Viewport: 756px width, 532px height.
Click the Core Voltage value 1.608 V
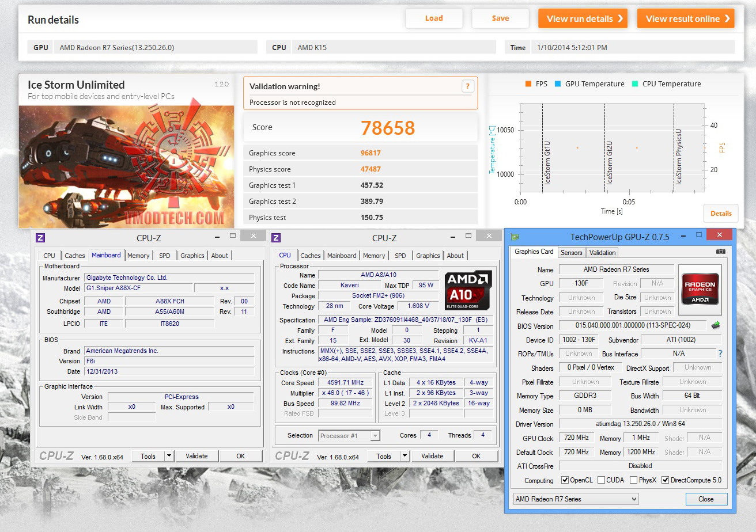(418, 306)
